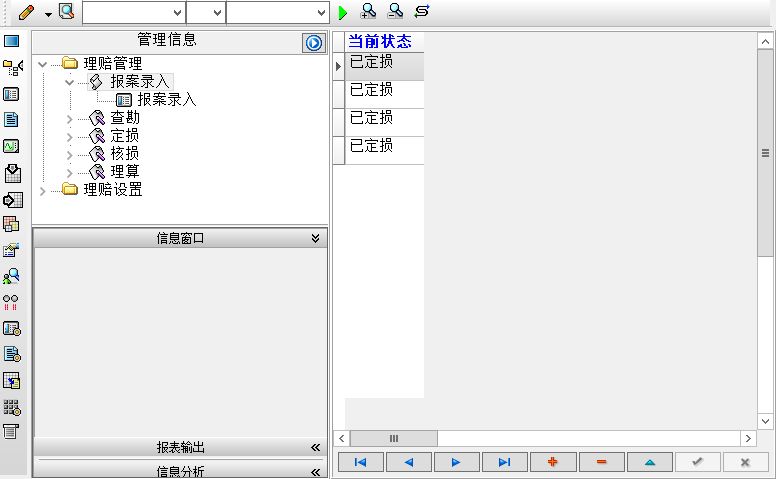The height and width of the screenshot is (479, 776).
Task: Expand the 核损 tree node
Action: point(69,155)
